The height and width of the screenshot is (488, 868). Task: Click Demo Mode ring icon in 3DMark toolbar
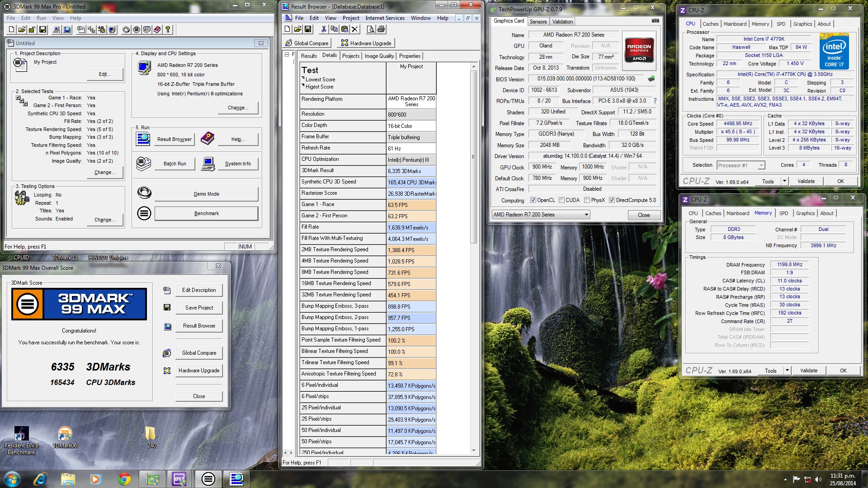(126, 30)
